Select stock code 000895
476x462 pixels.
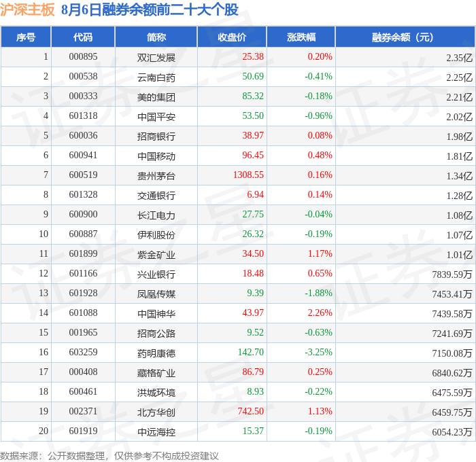pos(83,56)
